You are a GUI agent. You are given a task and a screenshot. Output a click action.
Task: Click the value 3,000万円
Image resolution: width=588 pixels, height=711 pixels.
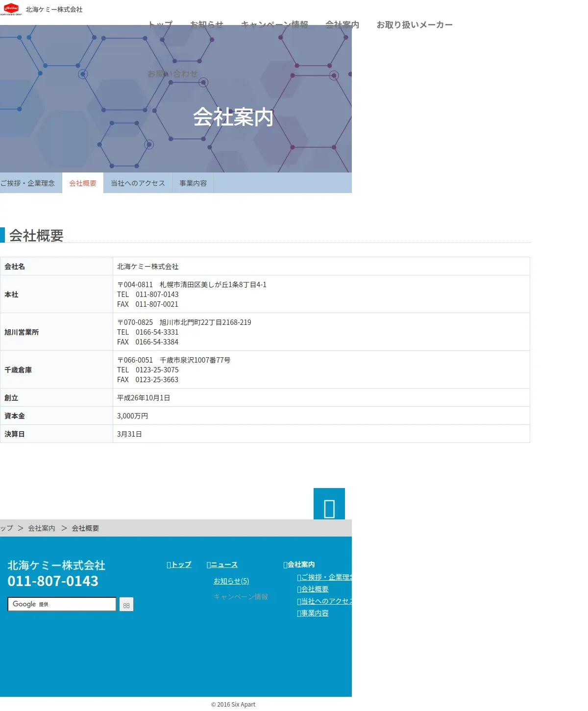coord(132,416)
